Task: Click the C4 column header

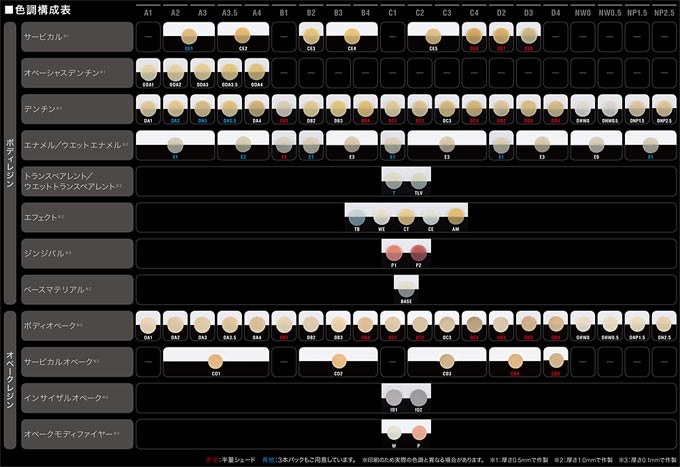Action: [474, 13]
